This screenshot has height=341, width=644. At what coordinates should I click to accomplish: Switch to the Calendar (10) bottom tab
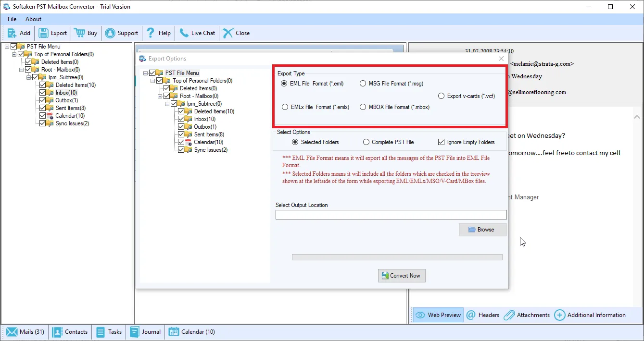(191, 332)
